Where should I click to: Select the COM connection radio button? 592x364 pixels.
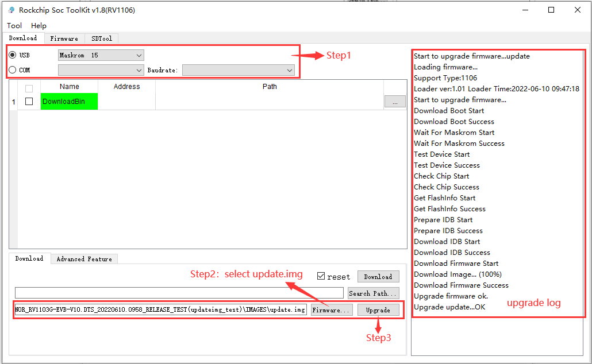(13, 70)
